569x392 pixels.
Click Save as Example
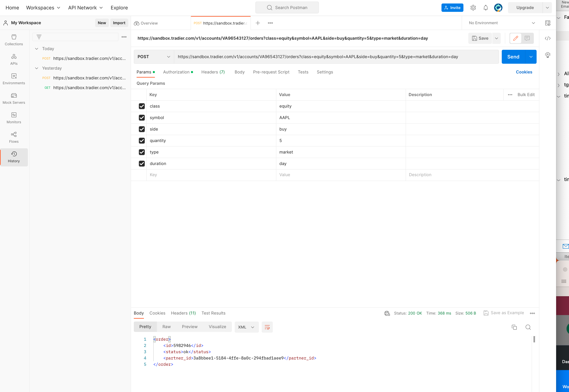[x=504, y=313]
